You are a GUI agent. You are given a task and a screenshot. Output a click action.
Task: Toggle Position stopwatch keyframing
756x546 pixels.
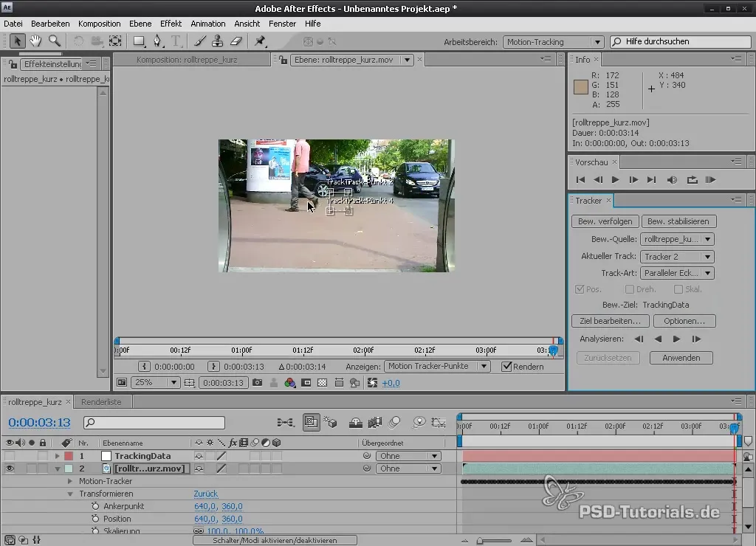coord(95,519)
